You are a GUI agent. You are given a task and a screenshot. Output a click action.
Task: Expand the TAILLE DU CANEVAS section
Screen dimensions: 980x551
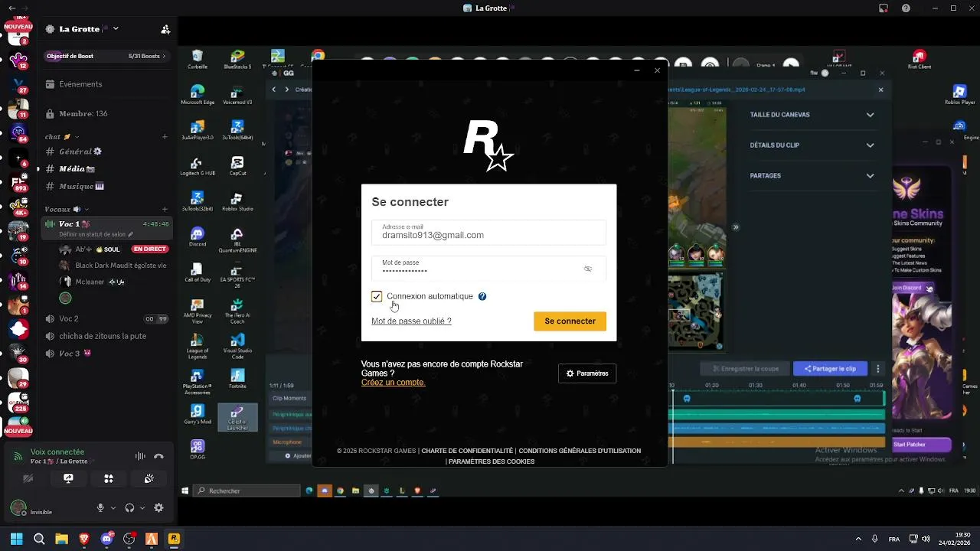point(812,115)
